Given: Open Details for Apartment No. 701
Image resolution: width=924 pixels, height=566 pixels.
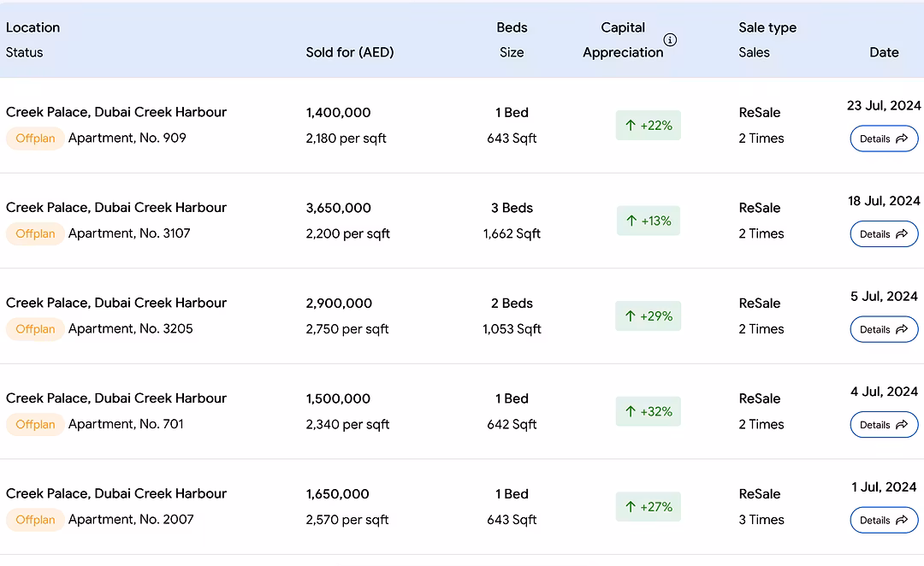Looking at the screenshot, I should tap(884, 425).
